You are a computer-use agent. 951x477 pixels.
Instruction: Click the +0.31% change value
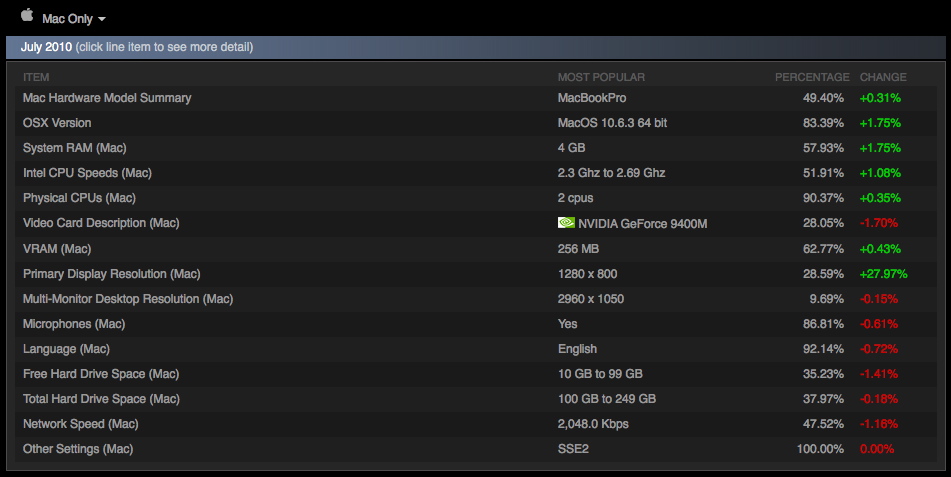click(x=880, y=98)
